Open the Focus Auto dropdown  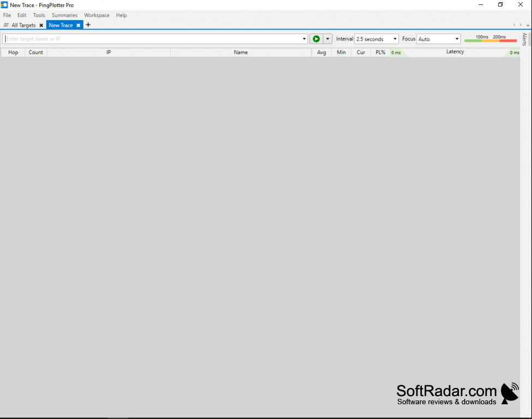(x=438, y=39)
